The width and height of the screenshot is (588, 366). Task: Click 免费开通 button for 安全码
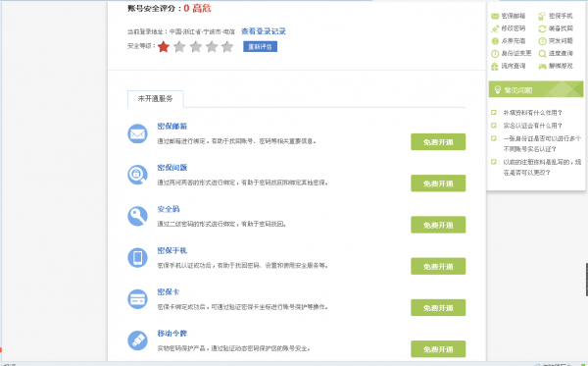pos(438,225)
